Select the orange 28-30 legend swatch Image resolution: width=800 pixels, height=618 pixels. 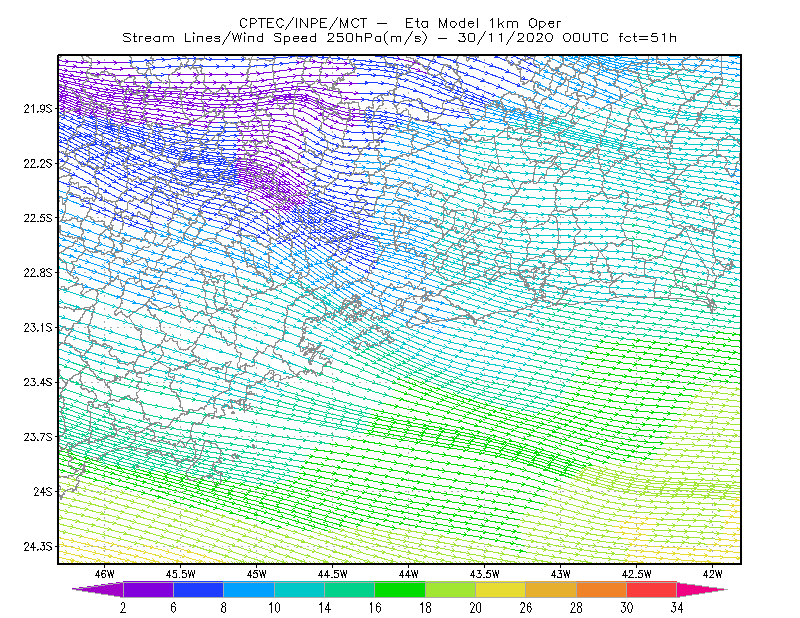point(602,589)
